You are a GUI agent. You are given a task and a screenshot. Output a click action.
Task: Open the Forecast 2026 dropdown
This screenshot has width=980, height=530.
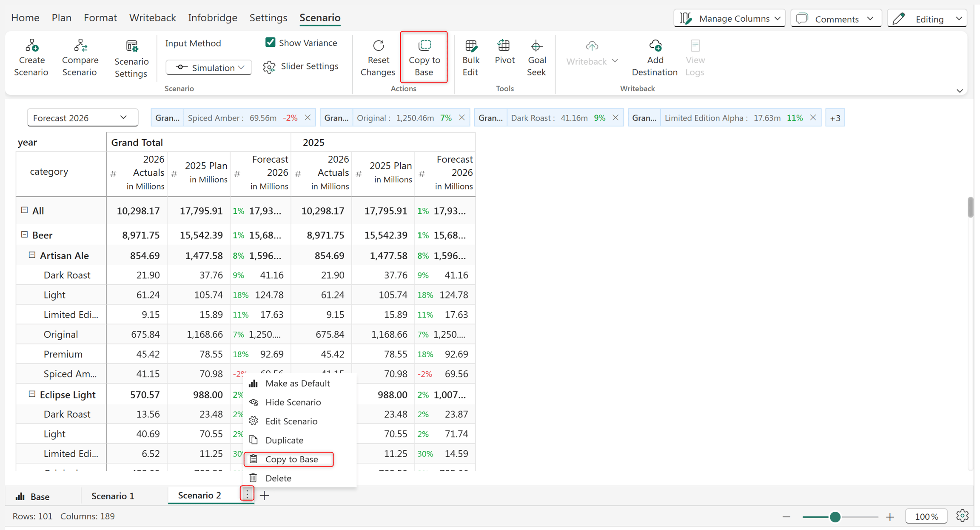83,118
